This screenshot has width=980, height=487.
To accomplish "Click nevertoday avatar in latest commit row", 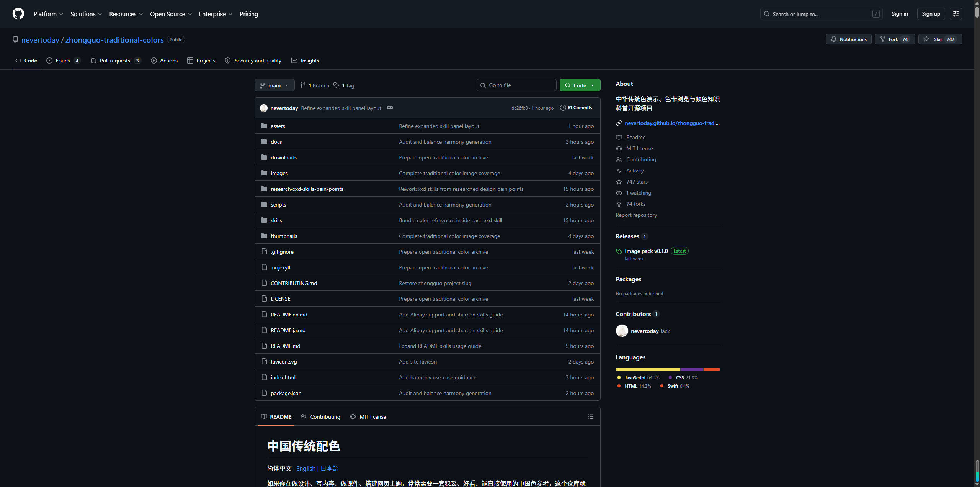I will pos(263,108).
